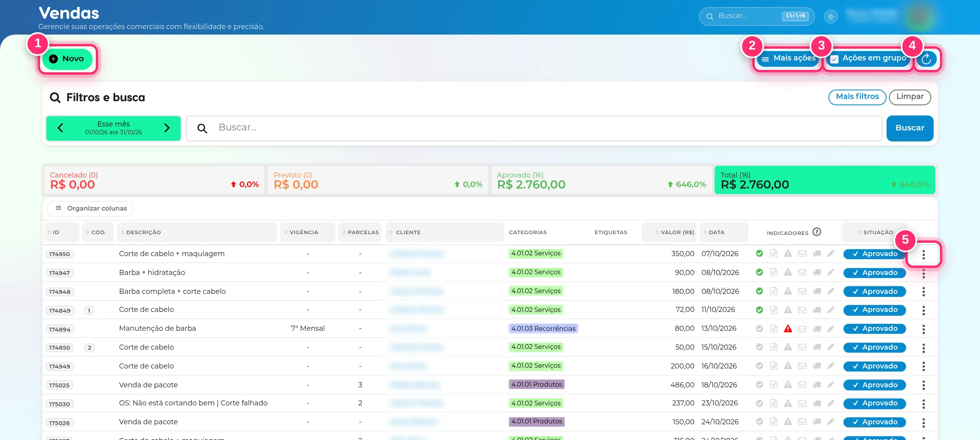Click envelope icon on row 175026

click(x=802, y=422)
